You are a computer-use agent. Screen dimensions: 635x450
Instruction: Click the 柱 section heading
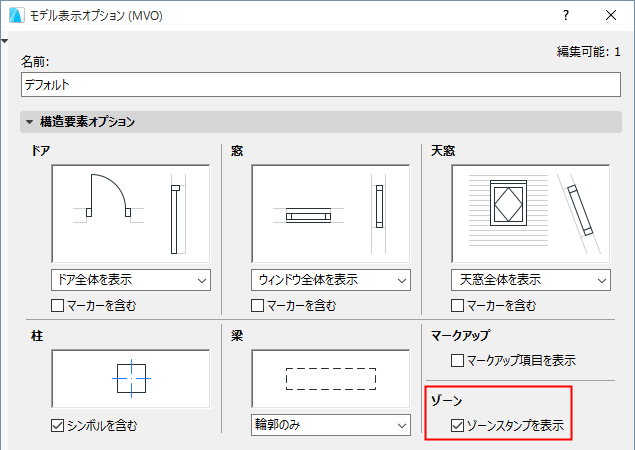click(x=37, y=336)
